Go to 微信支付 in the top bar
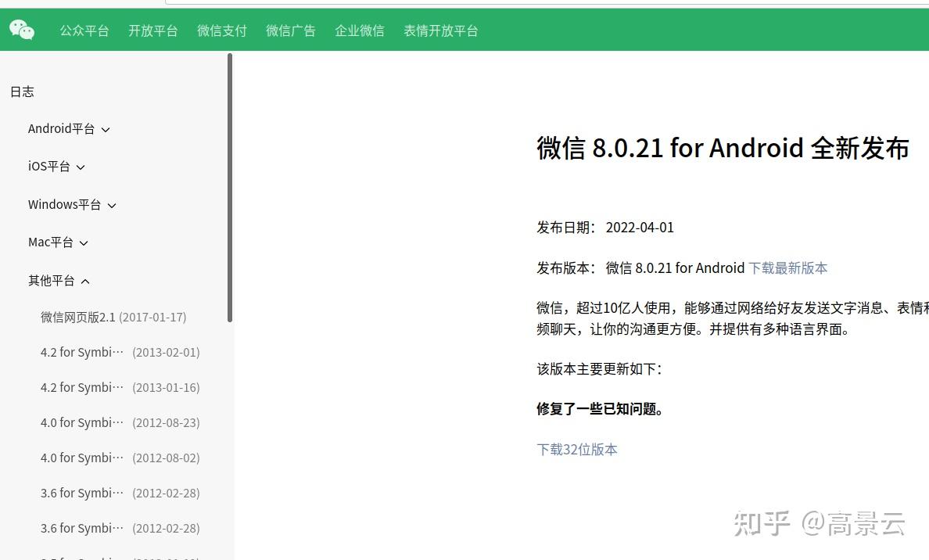Viewport: 929px width, 560px height. click(221, 31)
